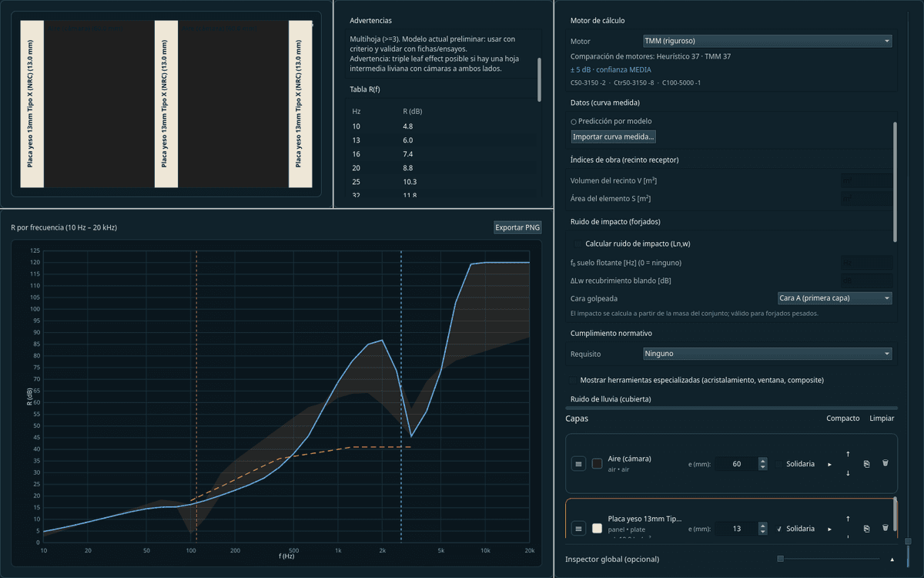This screenshot has height=578, width=924.
Task: Click the first Placa yeso strip in section preview
Action: click(32, 104)
